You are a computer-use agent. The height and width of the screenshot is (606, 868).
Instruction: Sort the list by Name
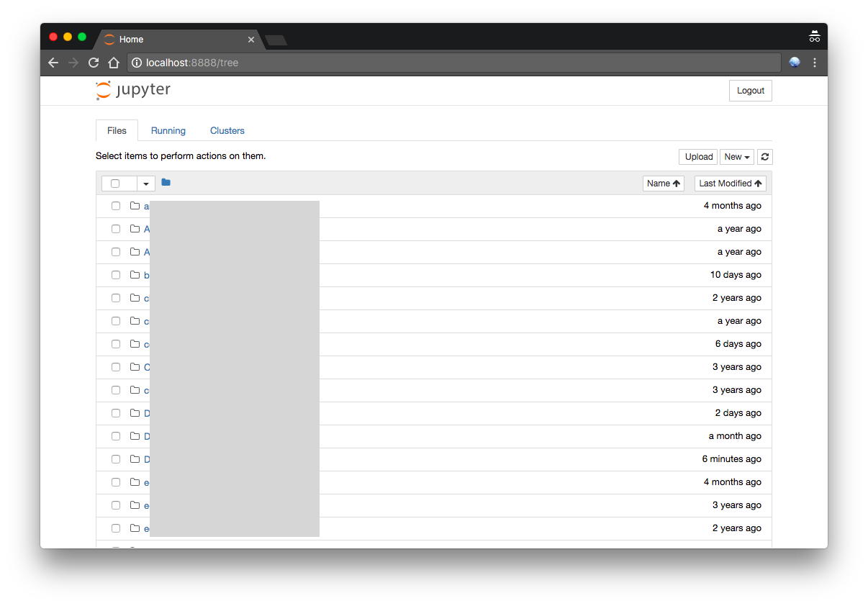click(663, 184)
